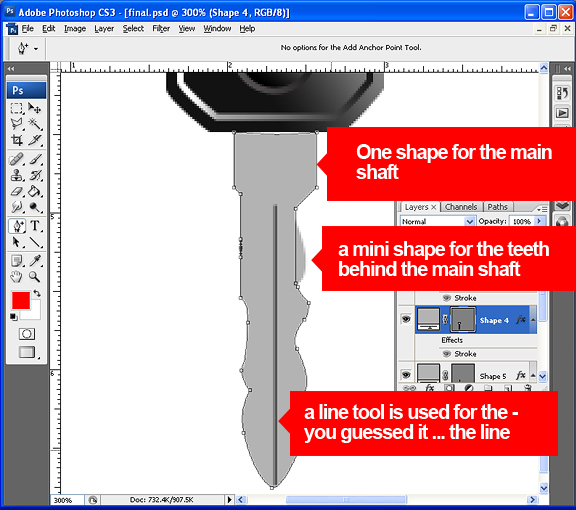The height and width of the screenshot is (510, 576).
Task: Open status bar info popup arrow
Action: tap(229, 499)
